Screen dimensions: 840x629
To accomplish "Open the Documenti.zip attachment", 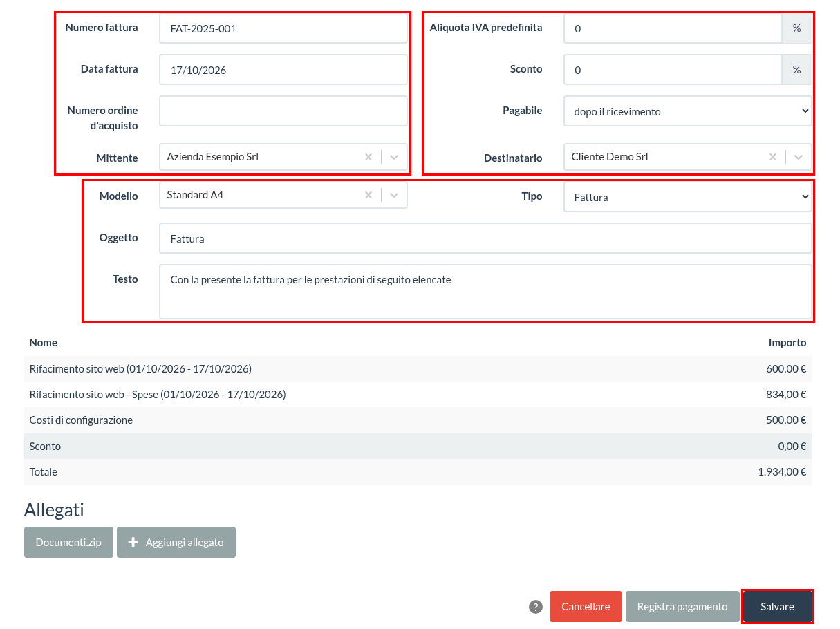I will pos(68,542).
